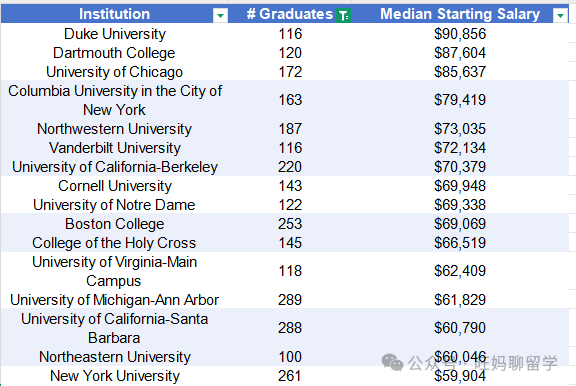Click the $72,134 salary for Vanderbilt
This screenshot has height=386, width=576.
(x=460, y=148)
